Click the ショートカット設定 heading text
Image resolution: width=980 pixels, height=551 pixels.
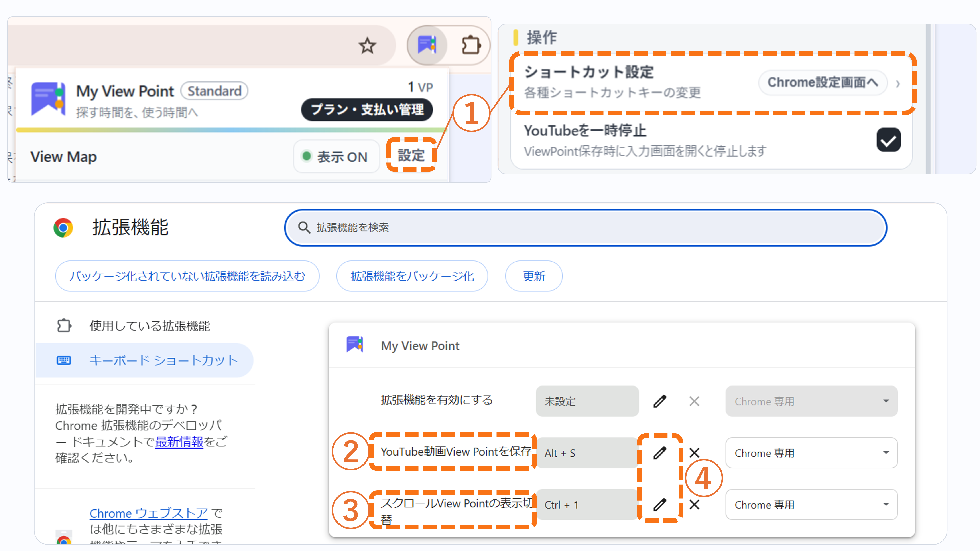[589, 72]
